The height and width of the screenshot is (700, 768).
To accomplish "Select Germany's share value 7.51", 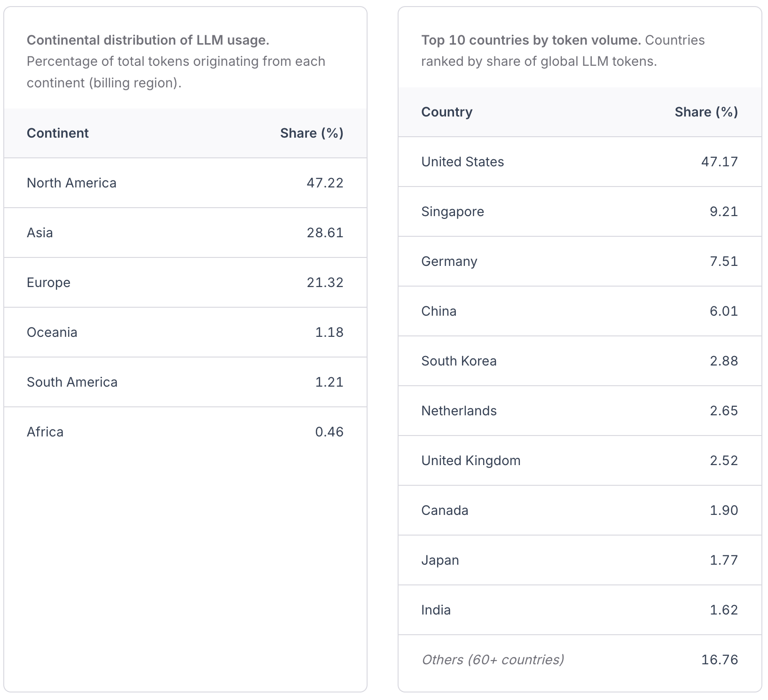I will [723, 262].
